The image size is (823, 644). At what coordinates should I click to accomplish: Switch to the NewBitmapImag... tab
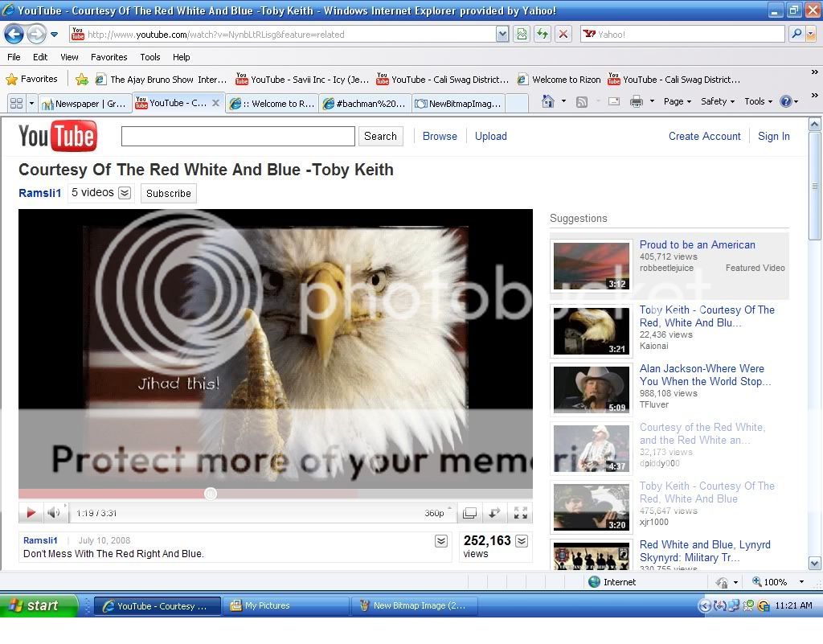[x=459, y=104]
